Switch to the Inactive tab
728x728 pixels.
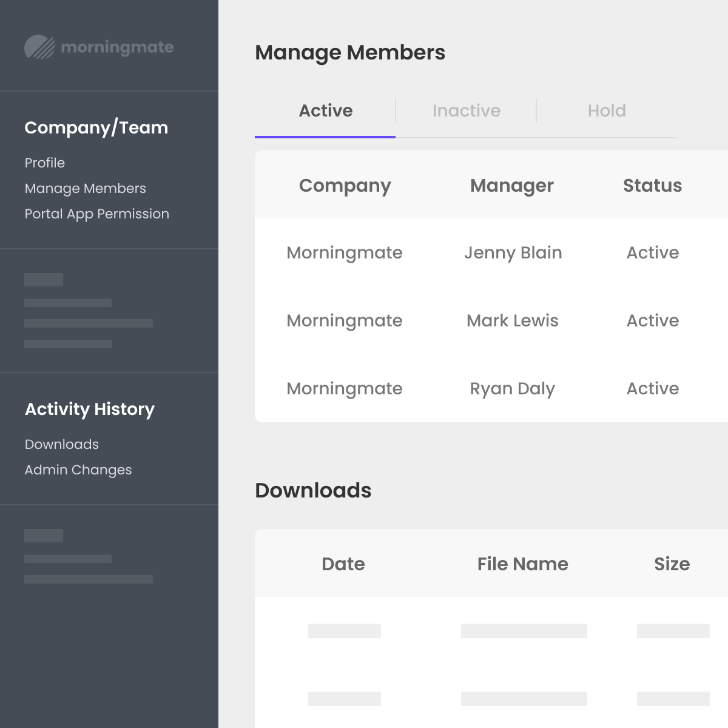[x=466, y=110]
